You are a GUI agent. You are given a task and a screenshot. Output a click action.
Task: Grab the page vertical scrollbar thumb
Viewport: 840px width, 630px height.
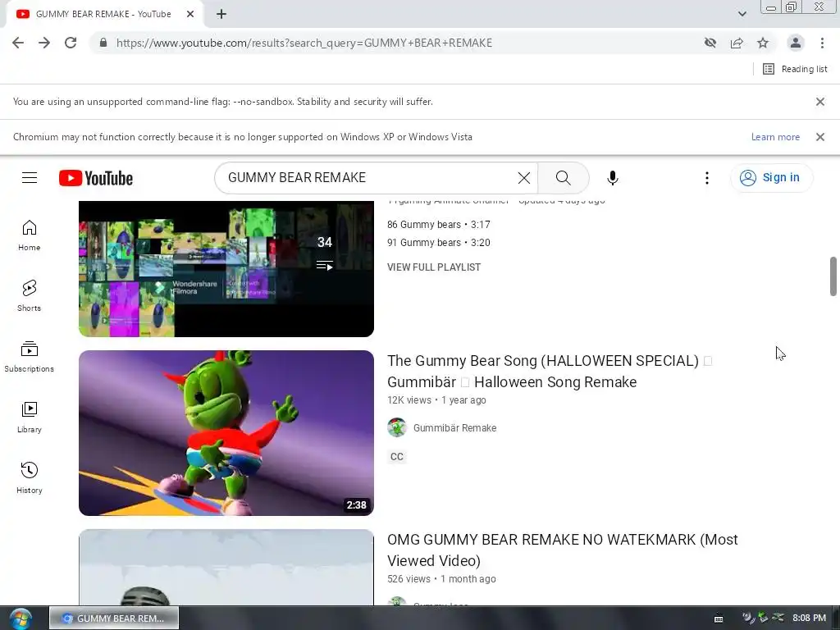833,276
